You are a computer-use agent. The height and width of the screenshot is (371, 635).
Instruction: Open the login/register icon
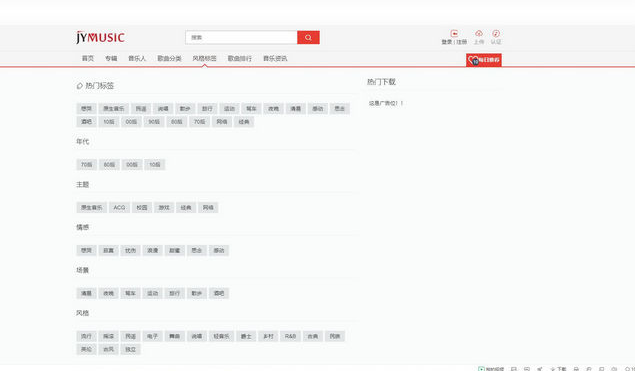pyautogui.click(x=454, y=34)
